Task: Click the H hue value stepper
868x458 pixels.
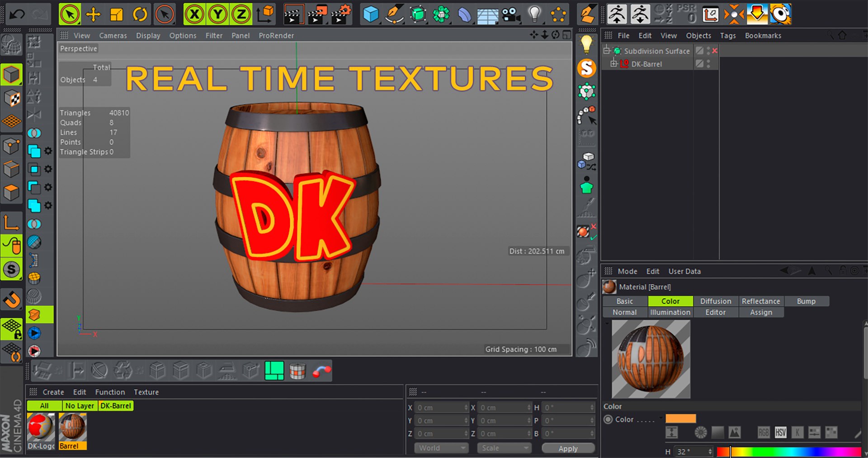Action: [710, 452]
